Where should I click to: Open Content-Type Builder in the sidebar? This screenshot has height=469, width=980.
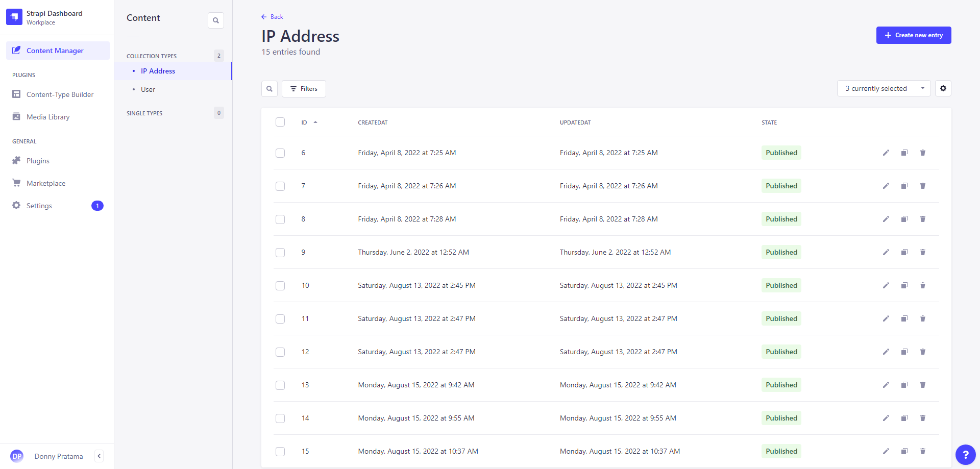tap(60, 94)
